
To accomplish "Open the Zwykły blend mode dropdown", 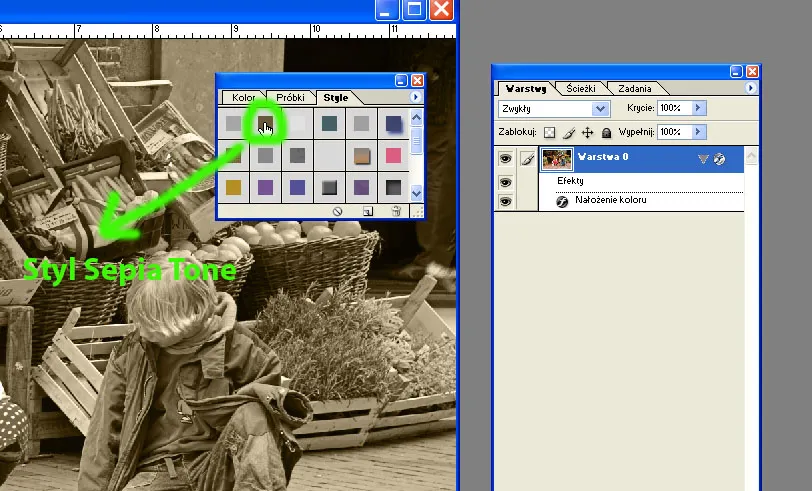I will pyautogui.click(x=554, y=108).
